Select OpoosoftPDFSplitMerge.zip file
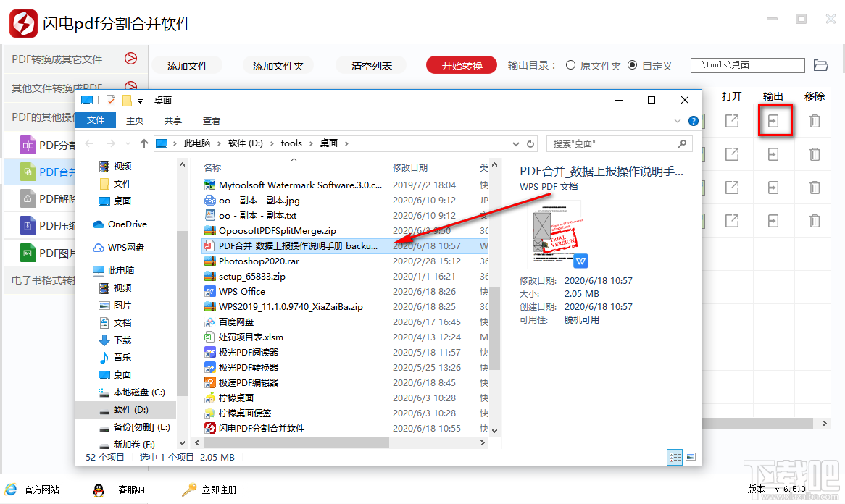The image size is (845, 504). (277, 230)
